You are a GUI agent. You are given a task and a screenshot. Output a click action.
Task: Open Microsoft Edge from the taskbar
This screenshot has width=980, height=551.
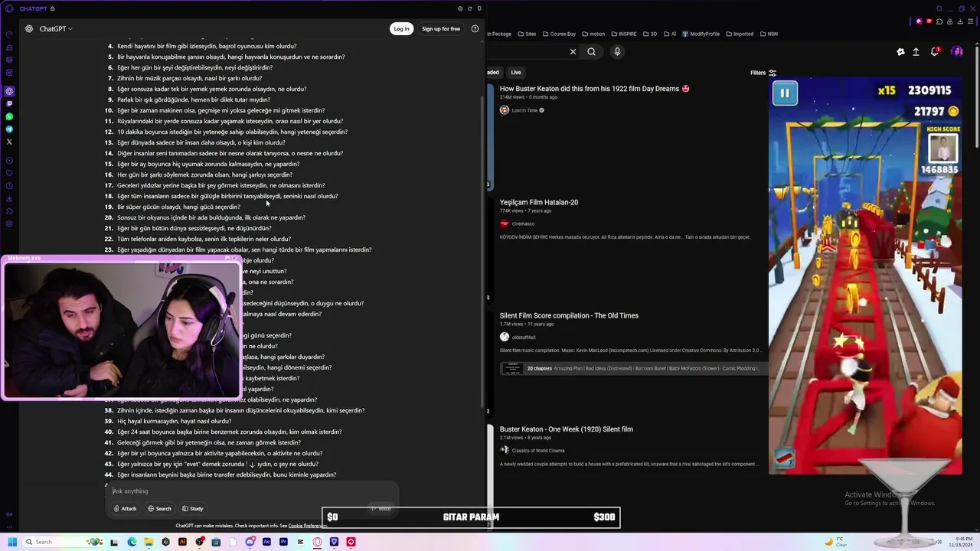coord(132,542)
